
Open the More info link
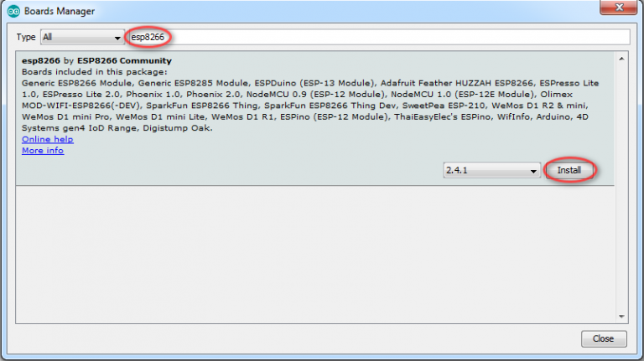[43, 151]
